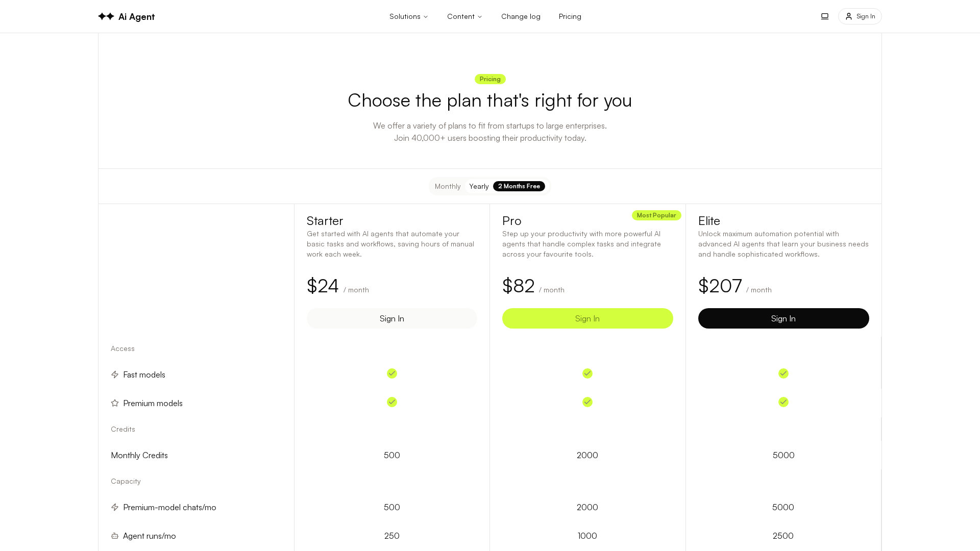980x551 pixels.
Task: Click the laptop theme icon in header
Action: pos(824,16)
